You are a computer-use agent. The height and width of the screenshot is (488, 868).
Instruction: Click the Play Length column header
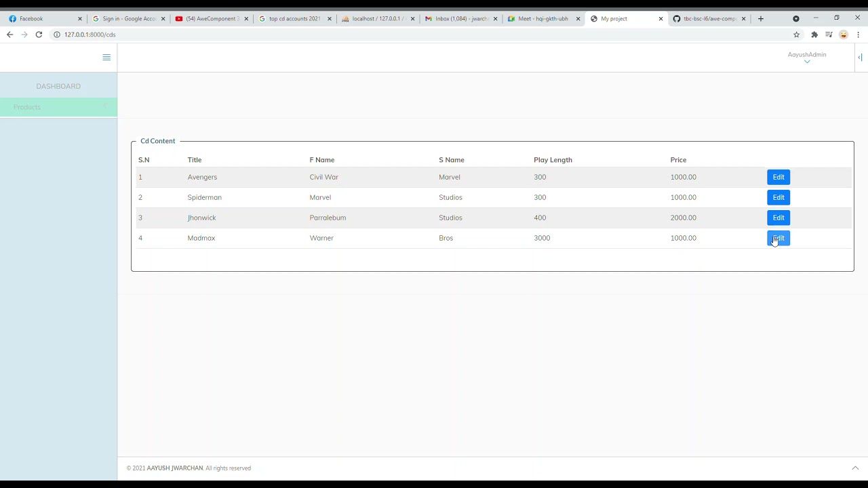tap(553, 160)
